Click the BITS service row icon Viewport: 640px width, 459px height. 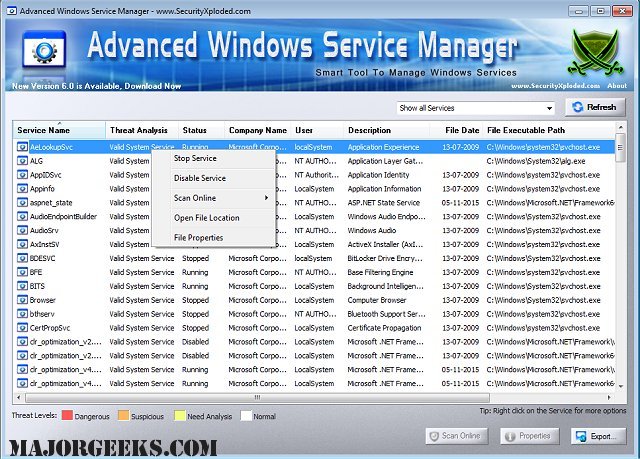22,286
